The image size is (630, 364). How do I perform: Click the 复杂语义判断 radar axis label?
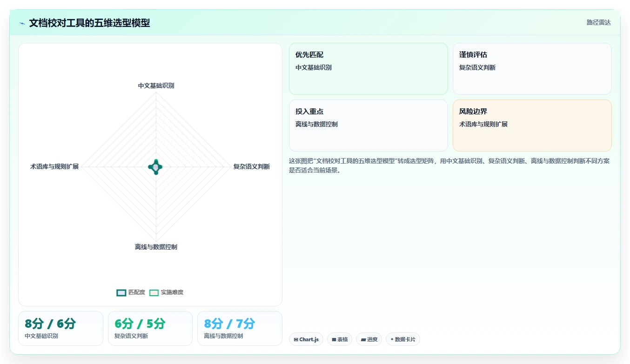(x=251, y=166)
